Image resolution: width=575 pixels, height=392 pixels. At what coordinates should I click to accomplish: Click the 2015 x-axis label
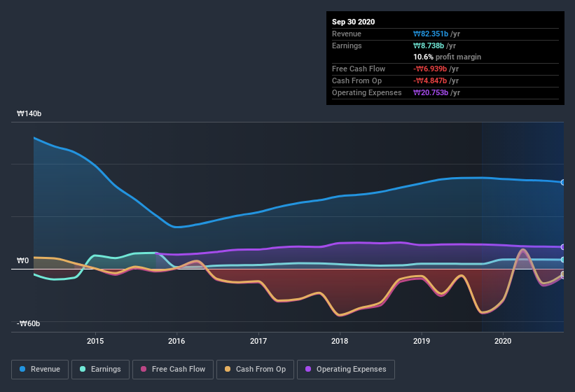click(95, 341)
